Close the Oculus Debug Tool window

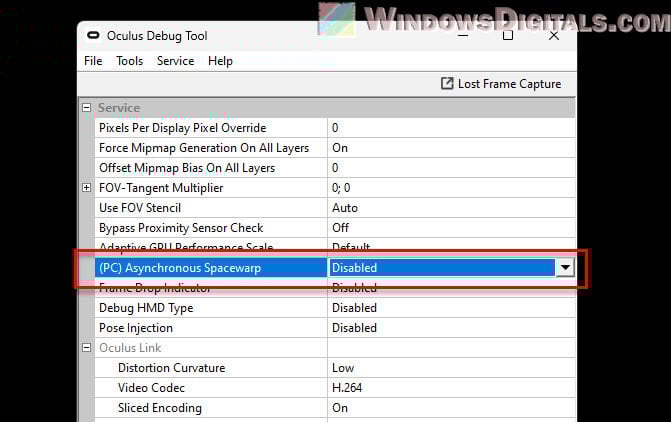tap(554, 35)
